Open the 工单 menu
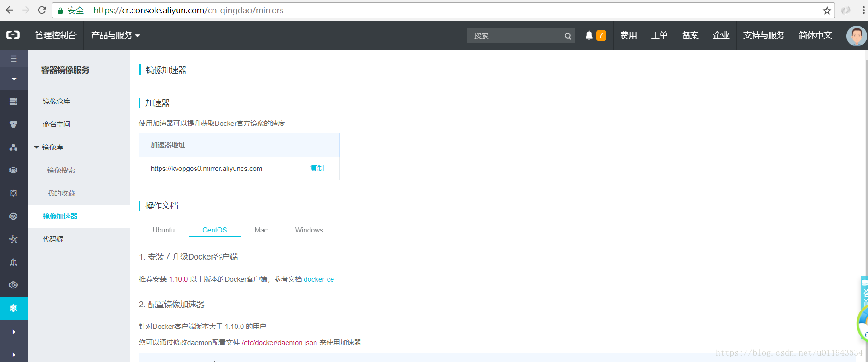Image resolution: width=868 pixels, height=362 pixels. click(659, 35)
